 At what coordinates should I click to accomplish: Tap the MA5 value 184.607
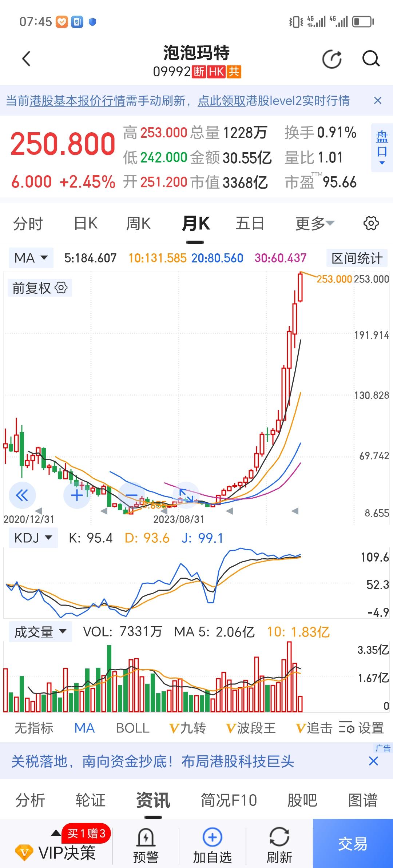[x=90, y=258]
